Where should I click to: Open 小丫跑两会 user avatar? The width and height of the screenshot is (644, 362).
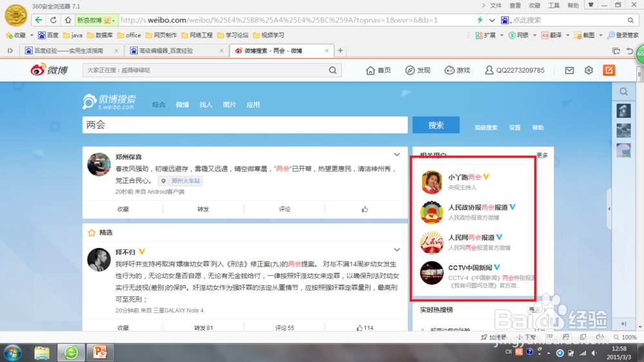pos(431,182)
